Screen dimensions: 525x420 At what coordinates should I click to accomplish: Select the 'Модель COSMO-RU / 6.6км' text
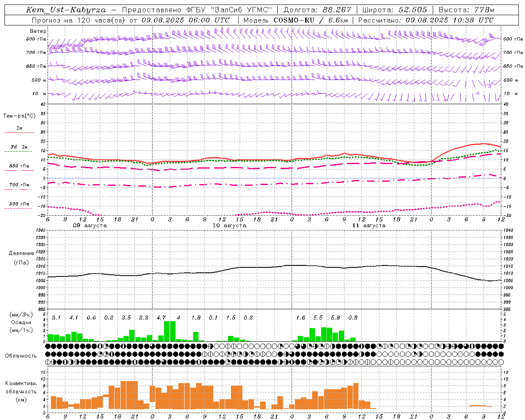(296, 20)
